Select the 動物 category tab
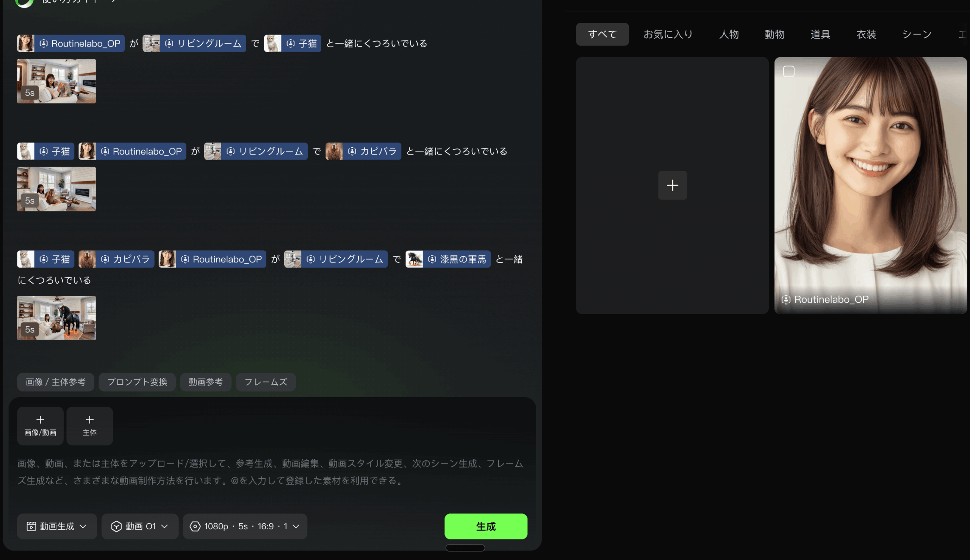 coord(774,34)
